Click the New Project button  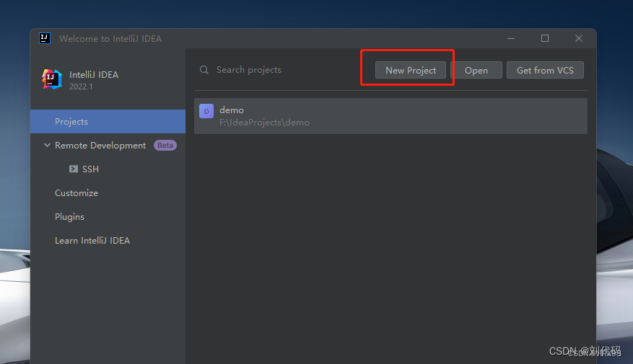coord(411,70)
